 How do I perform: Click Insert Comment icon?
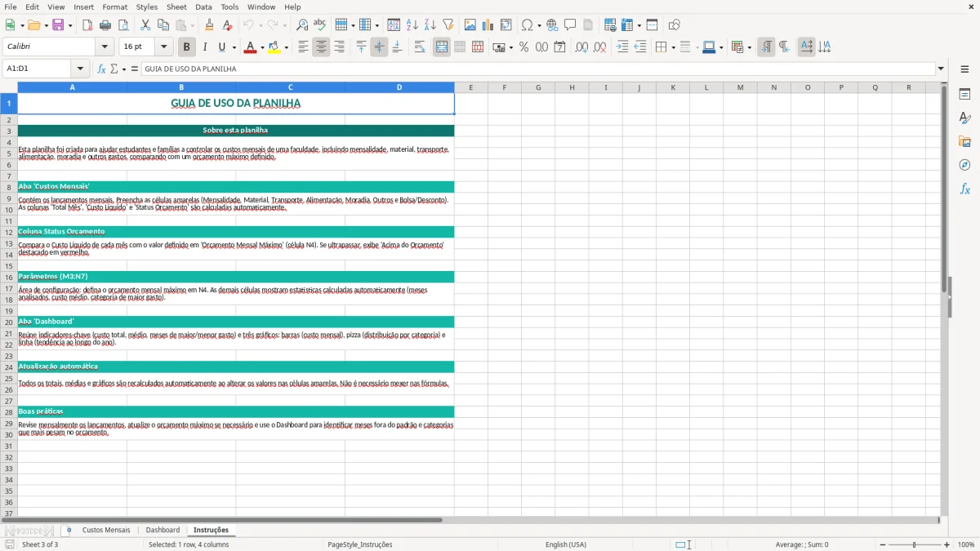(570, 25)
